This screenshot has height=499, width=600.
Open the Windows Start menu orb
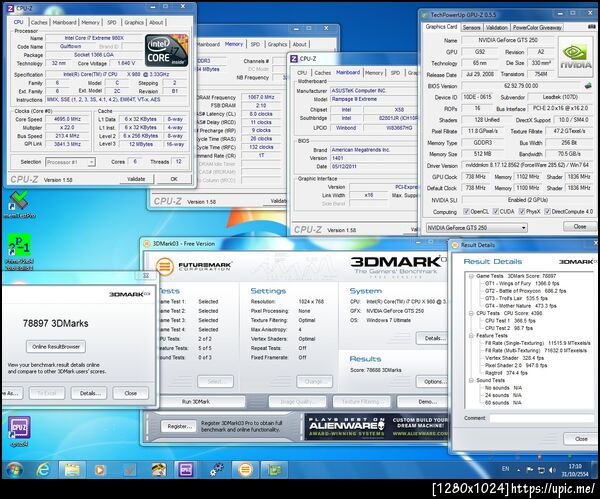coord(14,470)
